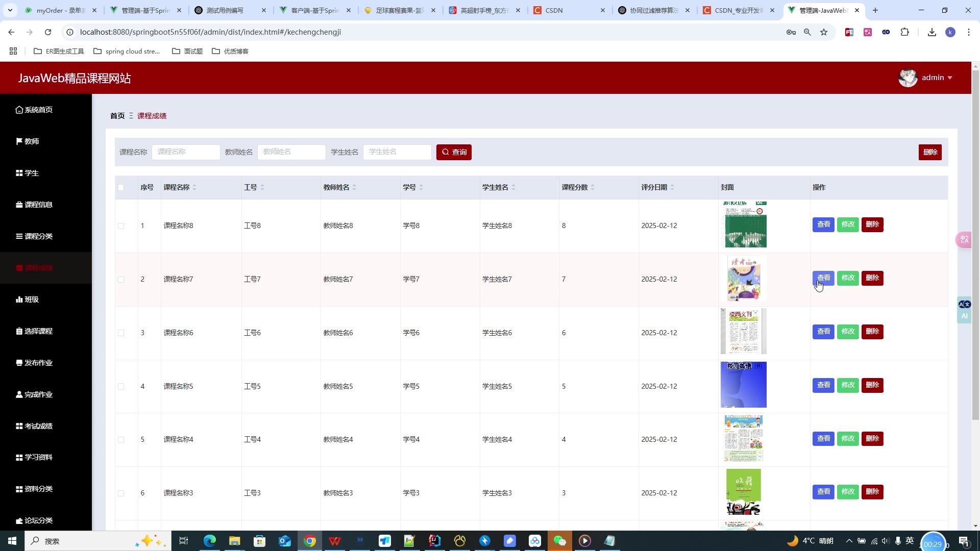Open 教师 in the sidebar

[x=32, y=141]
